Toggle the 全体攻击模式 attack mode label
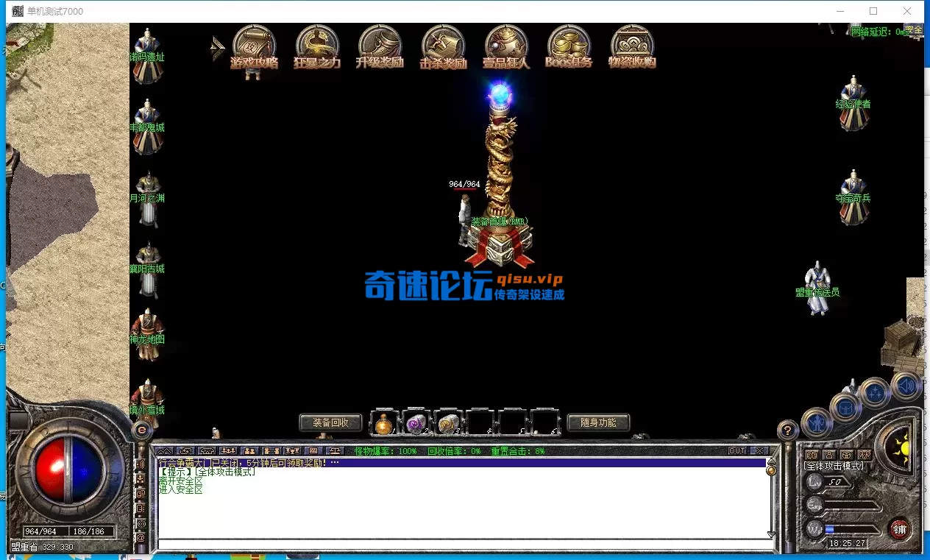The image size is (930, 560). click(x=834, y=466)
